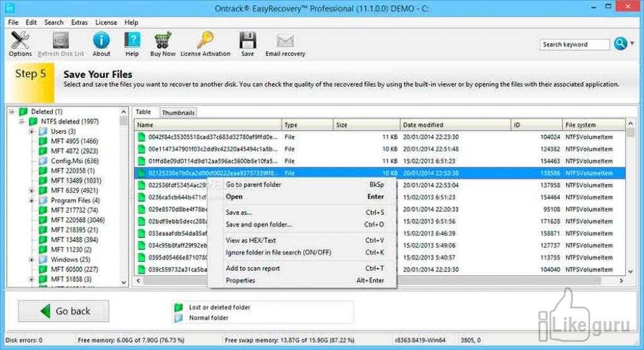Choose Save as... from context menu
The image size is (644, 350).
(x=239, y=212)
